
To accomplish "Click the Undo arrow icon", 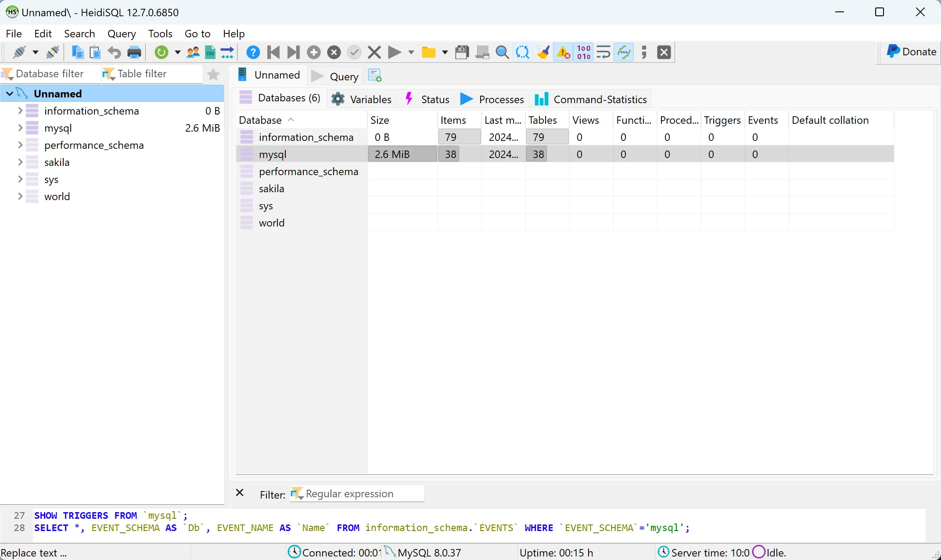I will (x=114, y=52).
